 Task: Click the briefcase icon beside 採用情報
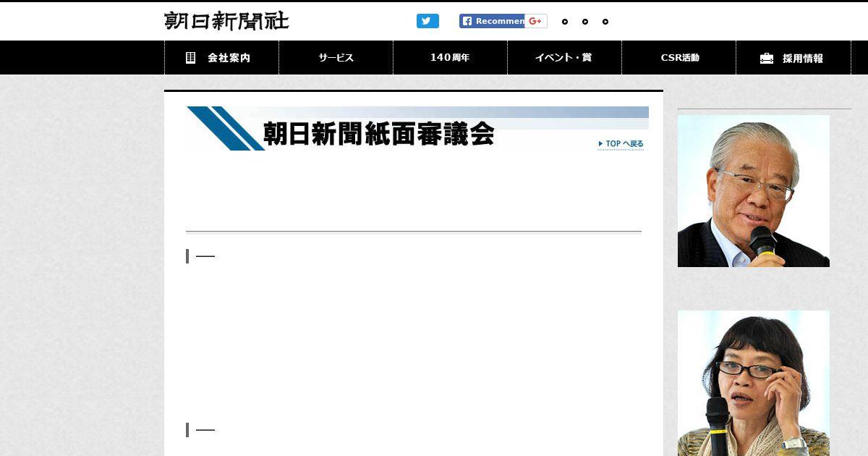pos(767,59)
